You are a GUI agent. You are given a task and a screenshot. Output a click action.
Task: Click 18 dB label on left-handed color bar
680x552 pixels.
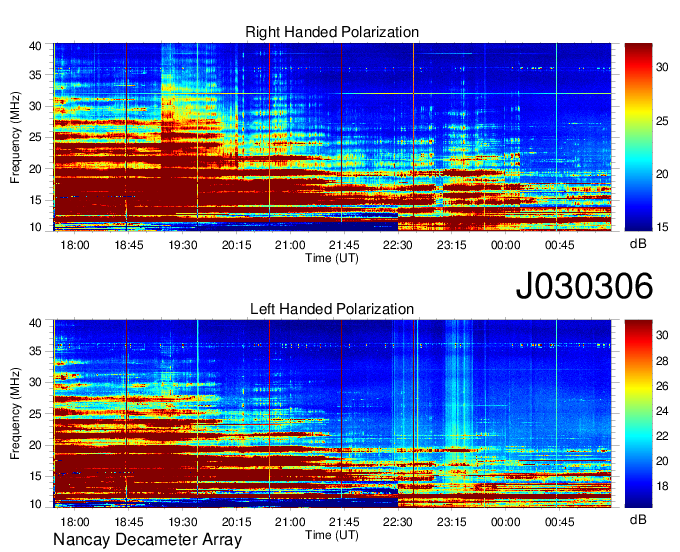(662, 486)
